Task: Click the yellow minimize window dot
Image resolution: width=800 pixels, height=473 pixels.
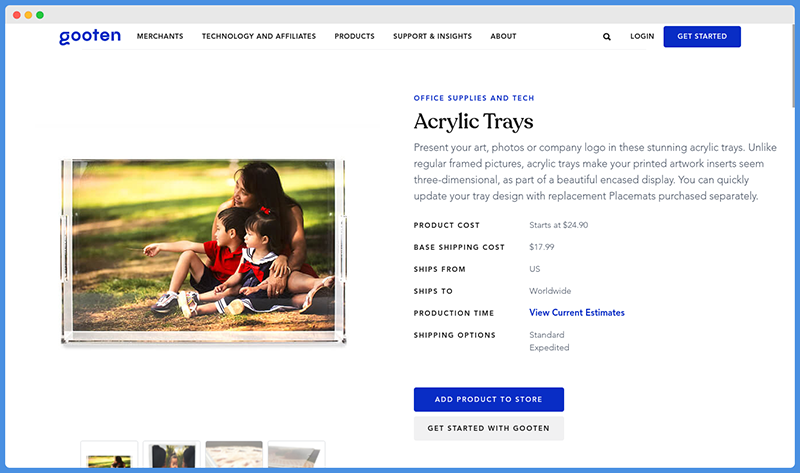Action: click(x=28, y=15)
